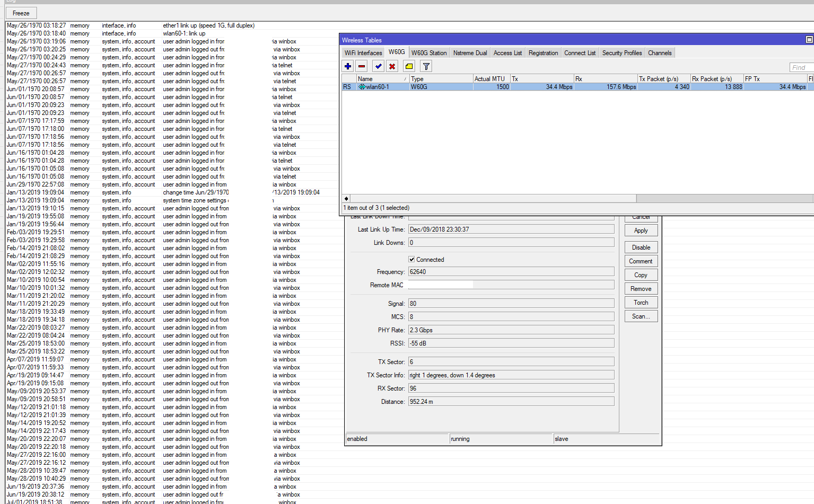Image resolution: width=814 pixels, height=504 pixels.
Task: Go to the Access List tab
Action: [507, 53]
